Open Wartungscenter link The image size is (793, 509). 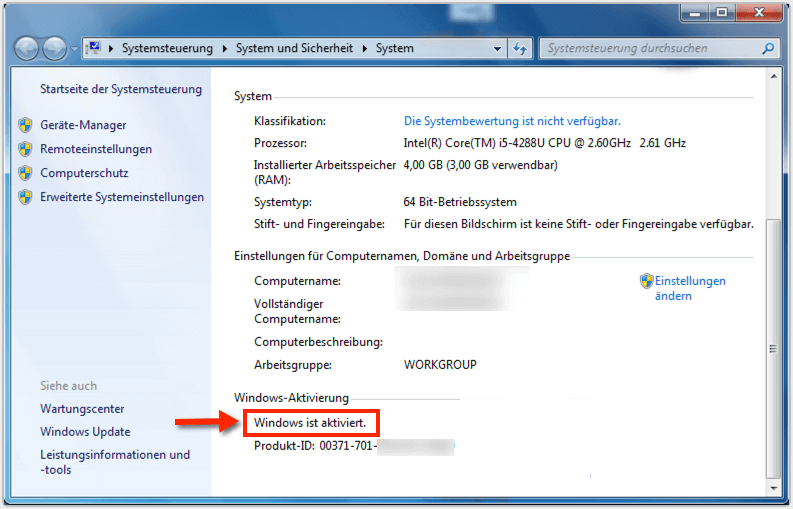82,409
